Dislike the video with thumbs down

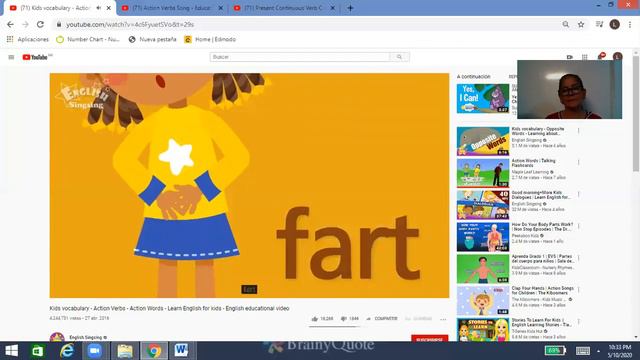pyautogui.click(x=344, y=319)
